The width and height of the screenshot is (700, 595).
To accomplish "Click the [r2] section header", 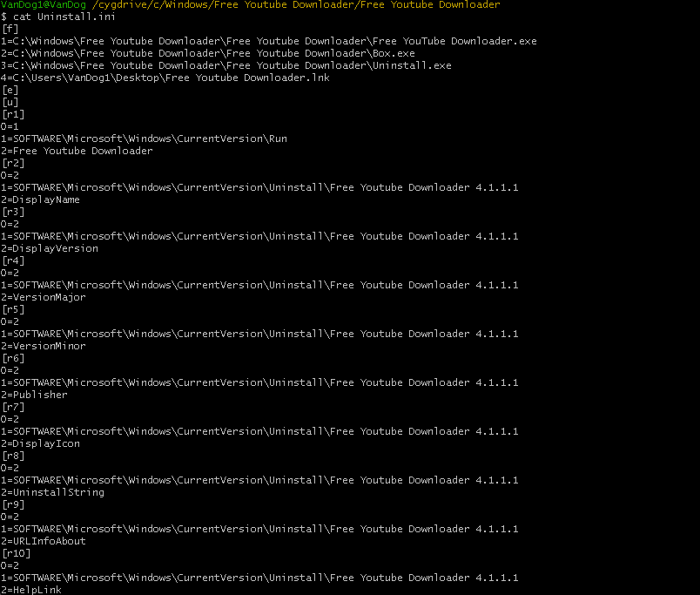I will click(x=13, y=163).
